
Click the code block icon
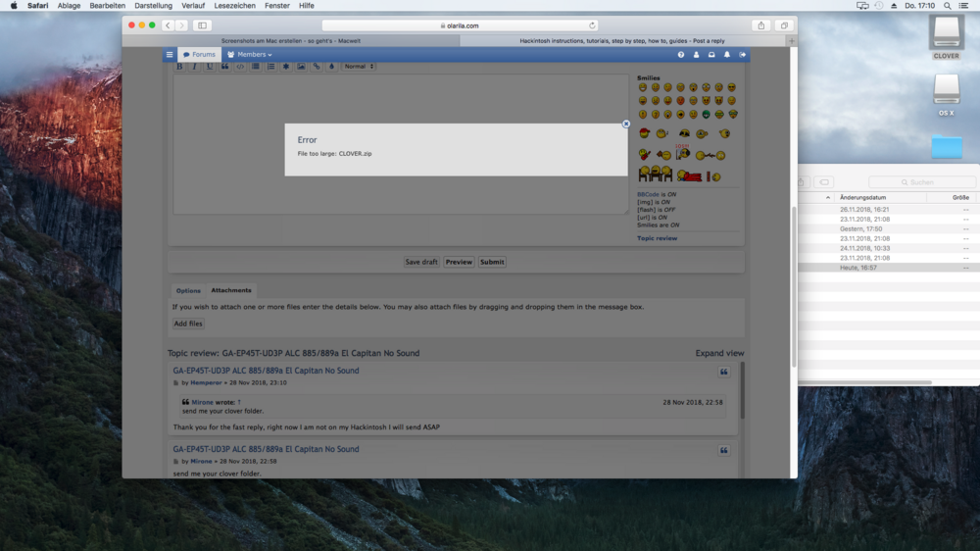pos(240,67)
